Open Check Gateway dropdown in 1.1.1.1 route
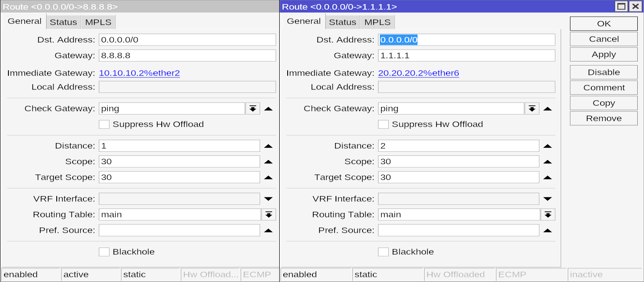This screenshot has width=644, height=282. coord(532,108)
